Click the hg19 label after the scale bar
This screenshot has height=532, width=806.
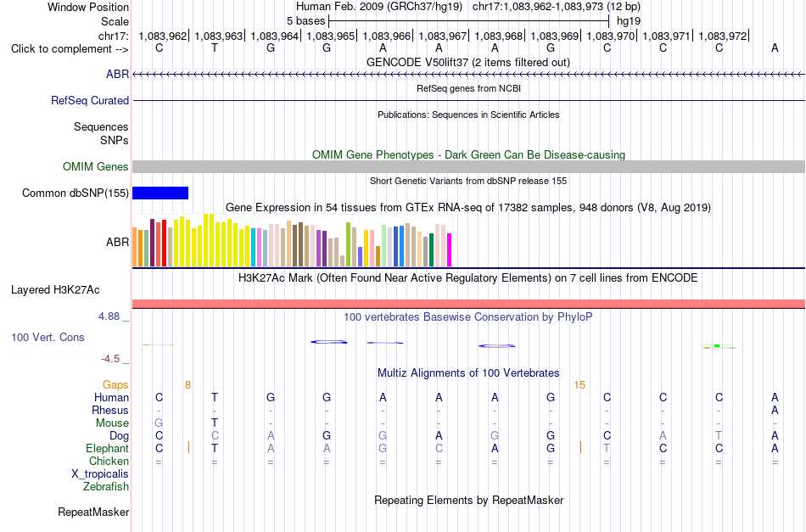tap(629, 21)
